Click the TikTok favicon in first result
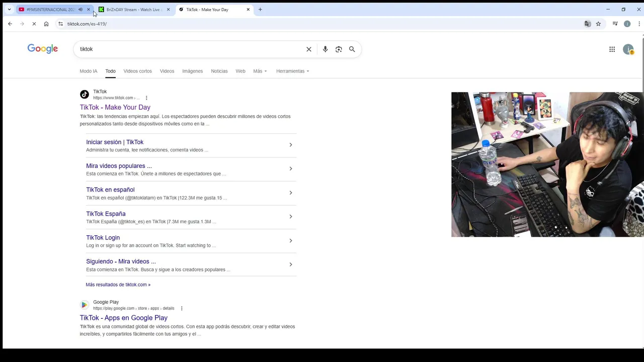 pyautogui.click(x=85, y=95)
